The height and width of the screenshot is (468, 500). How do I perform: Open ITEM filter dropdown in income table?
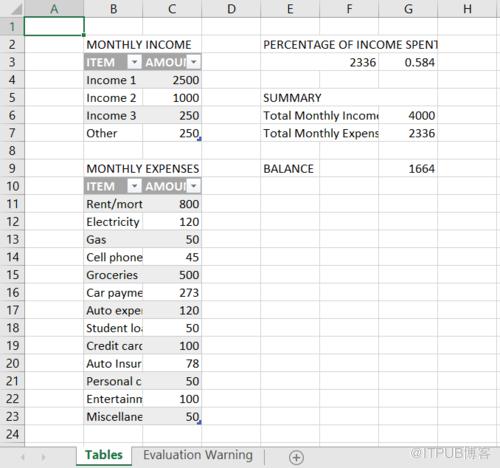tap(134, 62)
